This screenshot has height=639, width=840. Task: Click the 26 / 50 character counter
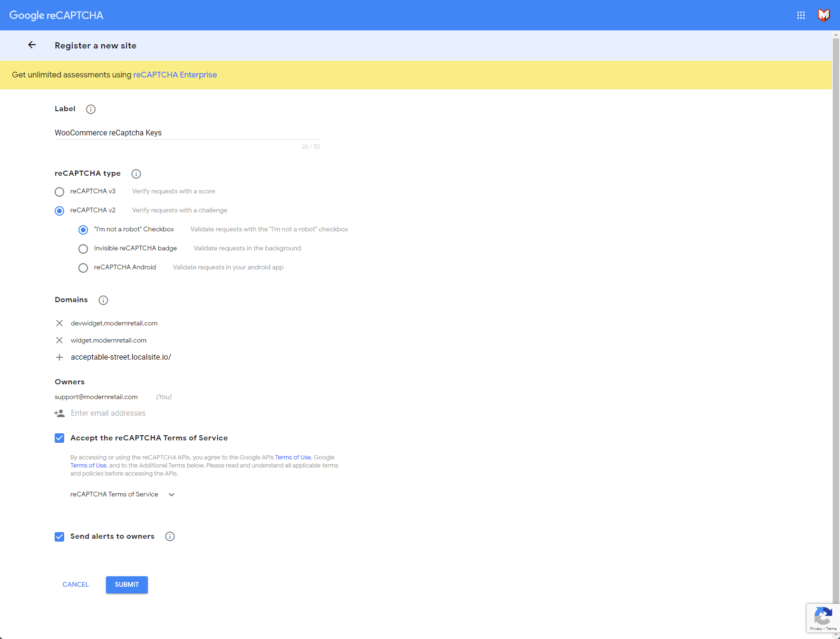coord(311,147)
